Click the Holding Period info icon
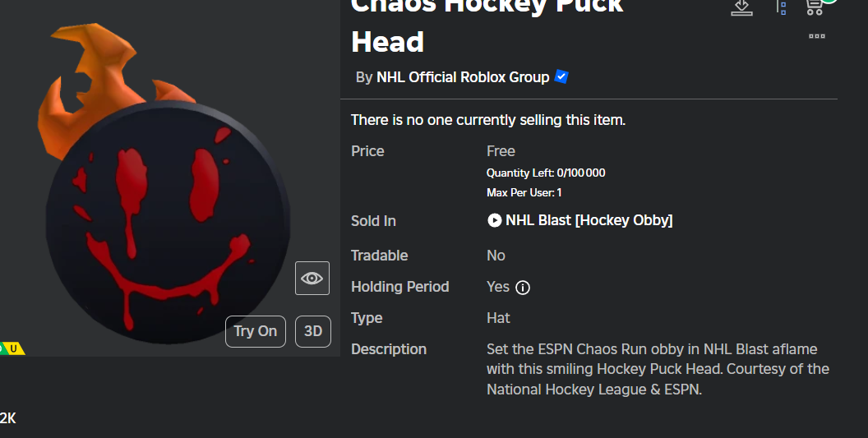Screen dimensions: 868x438 coord(523,288)
